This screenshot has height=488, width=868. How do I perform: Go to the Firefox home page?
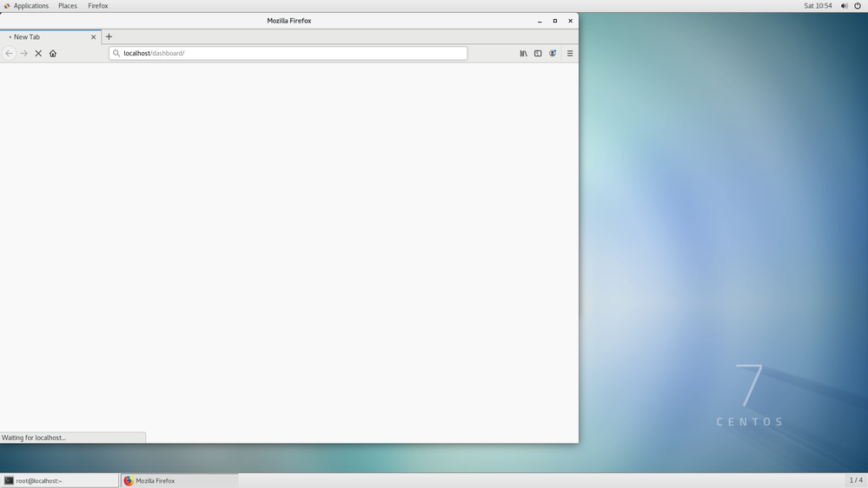pos(53,53)
